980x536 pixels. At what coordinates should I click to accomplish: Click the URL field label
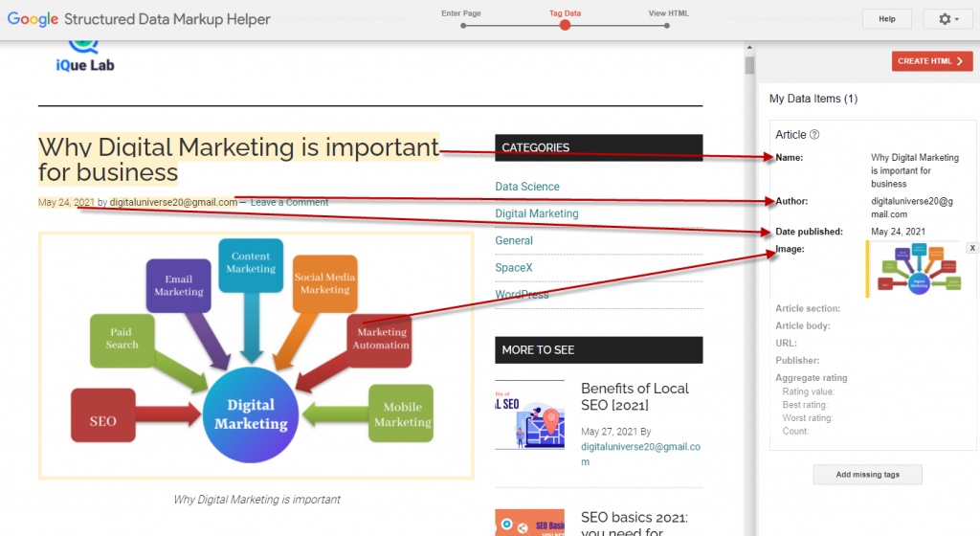tap(786, 344)
